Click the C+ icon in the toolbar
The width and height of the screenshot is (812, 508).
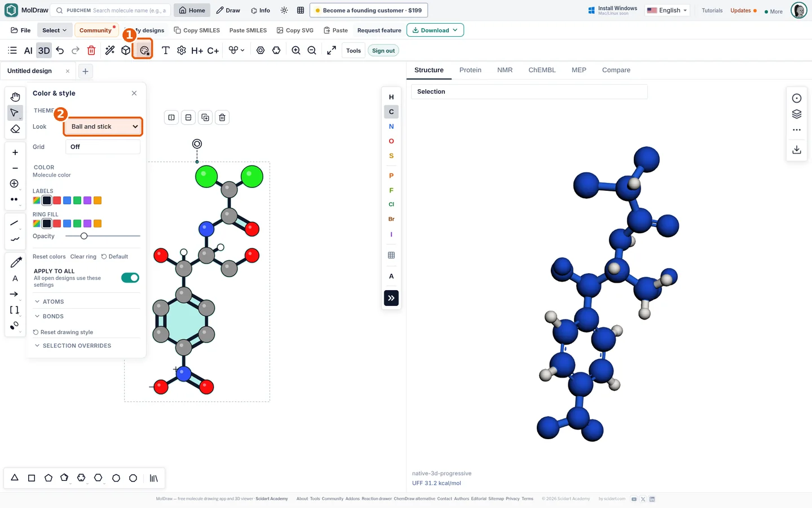(213, 50)
